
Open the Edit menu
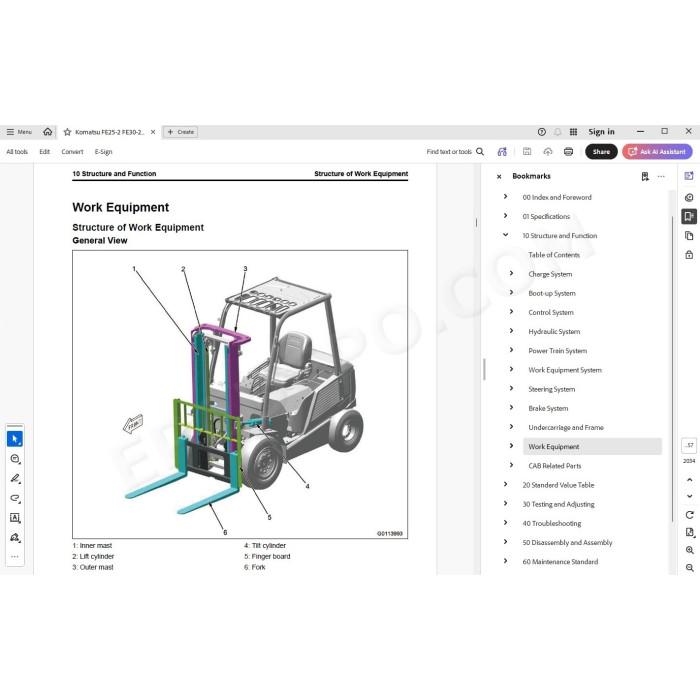point(45,152)
